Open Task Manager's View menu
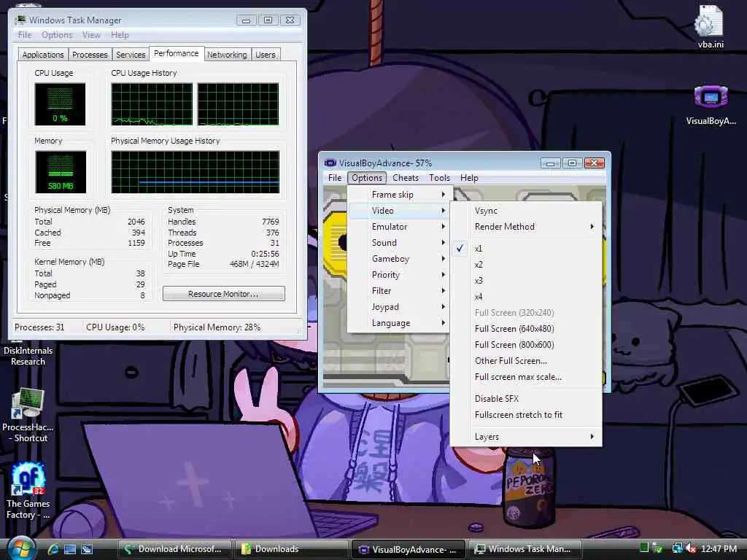Viewport: 747px width, 560px height. tap(91, 35)
